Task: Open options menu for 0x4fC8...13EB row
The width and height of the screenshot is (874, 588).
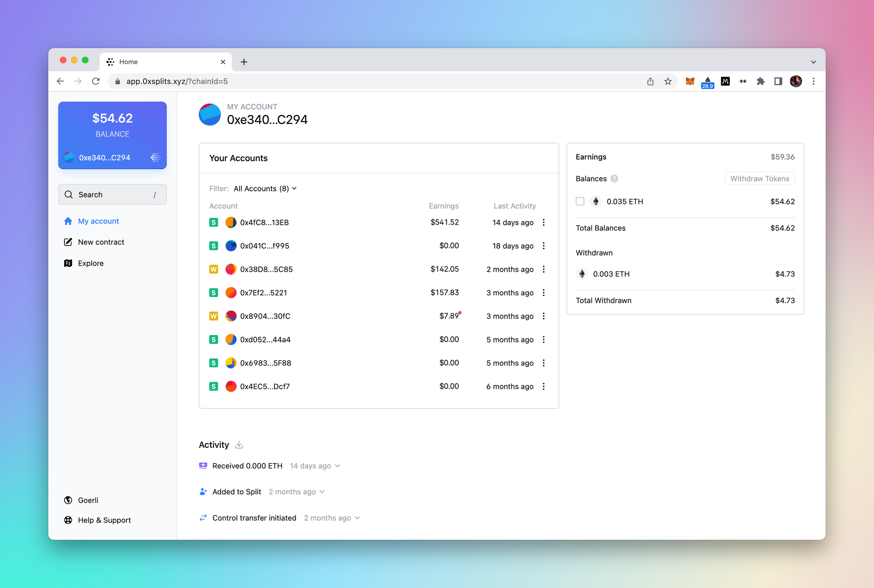Action: (544, 222)
